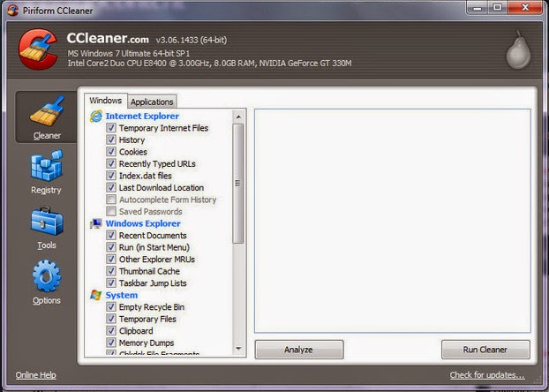Toggle Other Explorer MRUs checkbox

(x=111, y=260)
